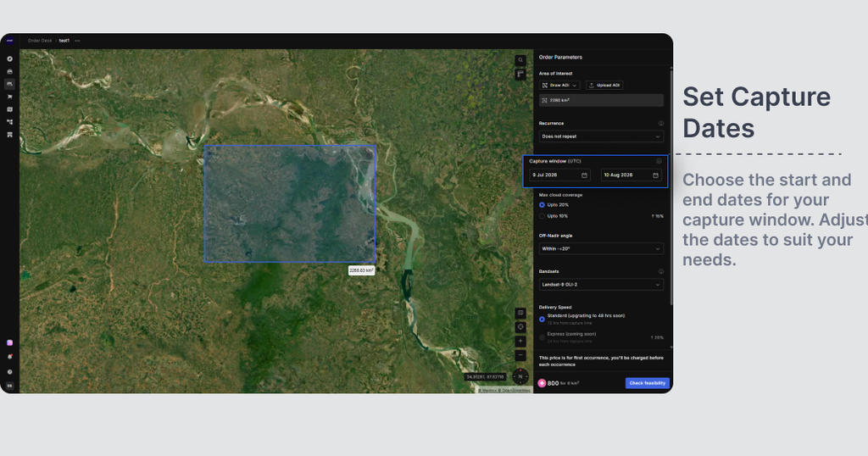Go to Order Desk breadcrumb
This screenshot has width=868, height=456.
[40, 41]
